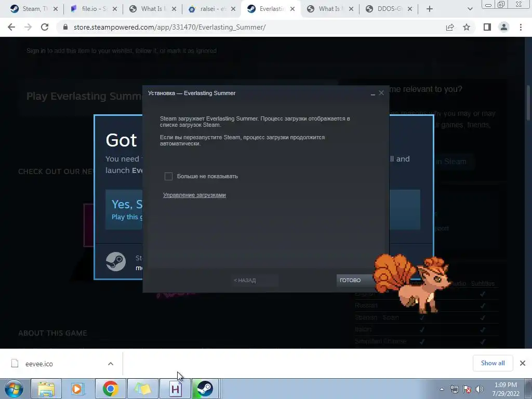The width and height of the screenshot is (532, 399).
Task: Reload the Steam store page
Action: point(45,27)
